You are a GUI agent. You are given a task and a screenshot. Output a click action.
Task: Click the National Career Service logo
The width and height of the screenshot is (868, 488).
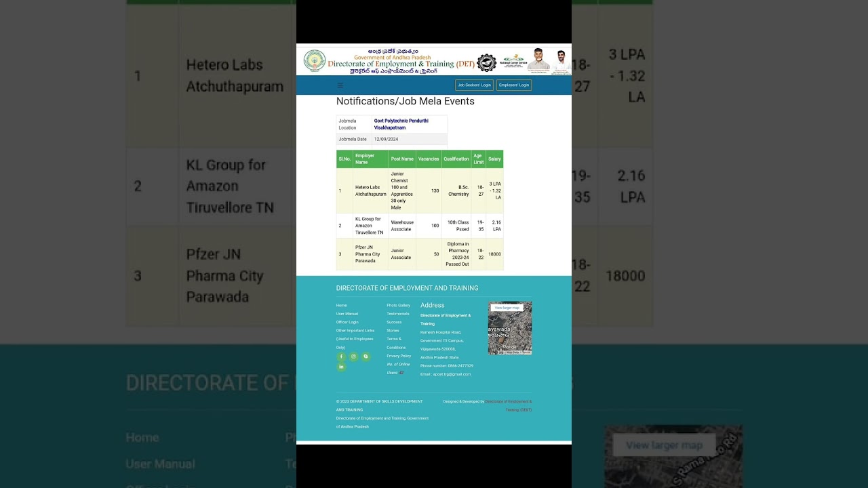click(x=514, y=61)
